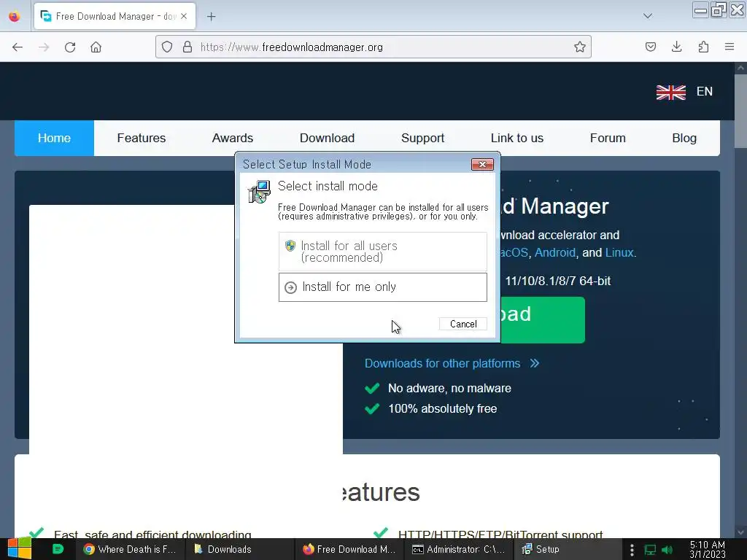Show the Firefox downloads panel arrow

pos(676,47)
